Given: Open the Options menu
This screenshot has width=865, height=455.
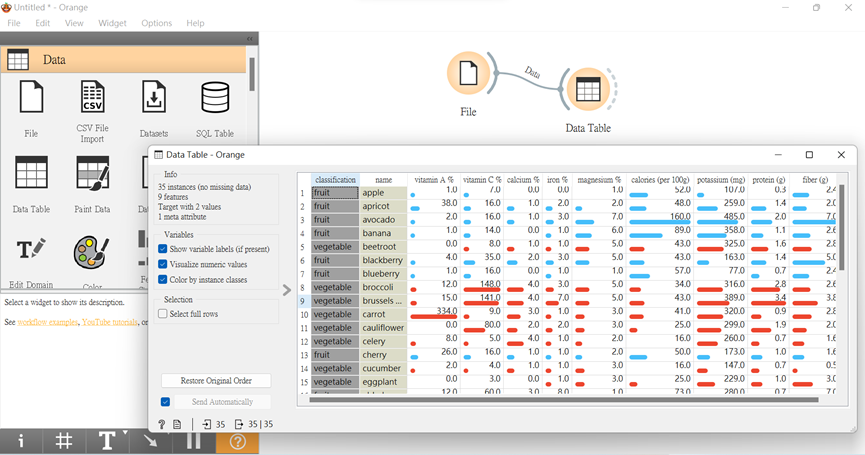Looking at the screenshot, I should point(157,23).
